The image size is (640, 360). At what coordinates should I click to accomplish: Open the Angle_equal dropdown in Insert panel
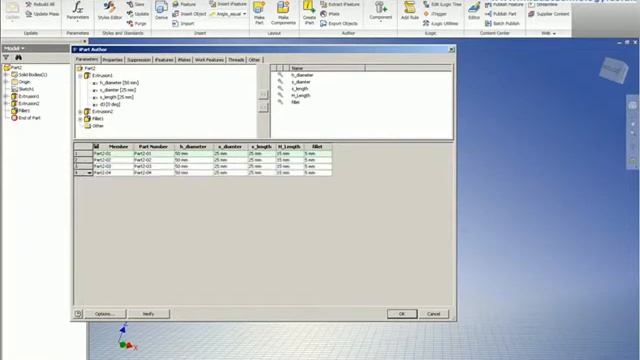click(x=244, y=14)
